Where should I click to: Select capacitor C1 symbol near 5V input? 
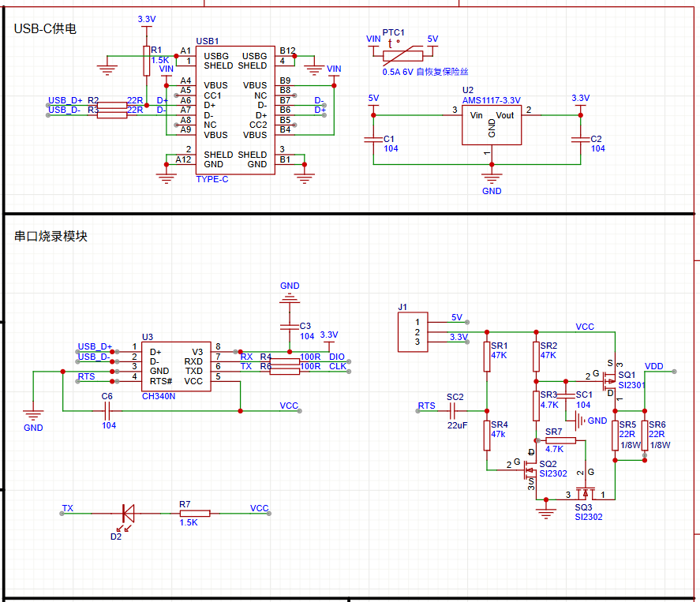(x=373, y=140)
